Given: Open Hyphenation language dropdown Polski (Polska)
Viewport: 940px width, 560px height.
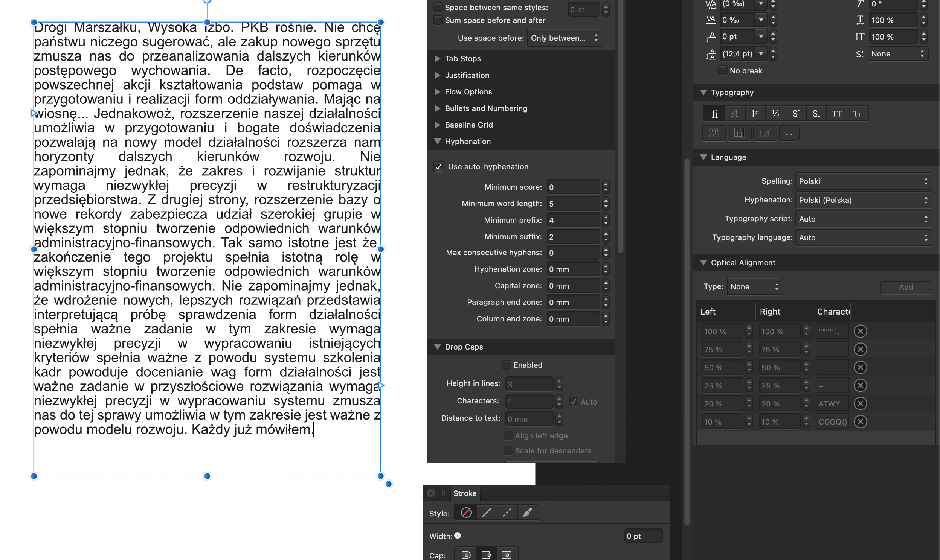Looking at the screenshot, I should [x=863, y=200].
